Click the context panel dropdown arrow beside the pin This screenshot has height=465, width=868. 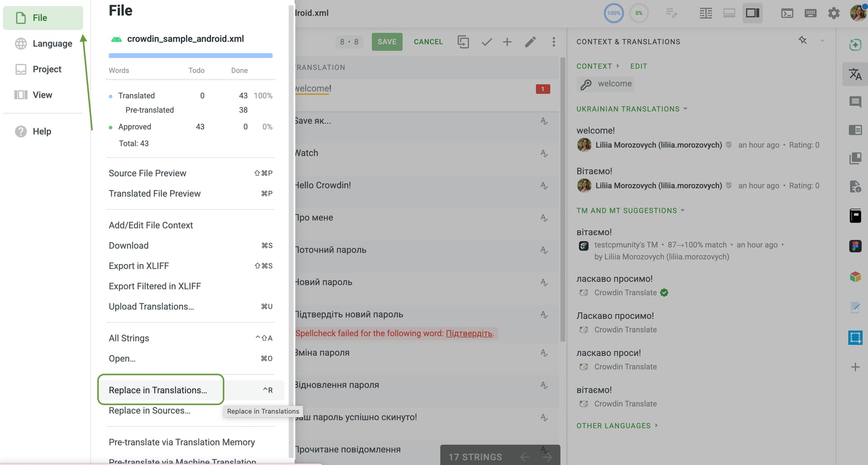pyautogui.click(x=822, y=41)
